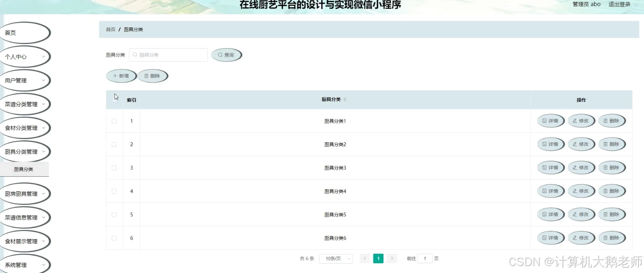The image size is (644, 273).
Task: Open the 10条/页 page size dropdown
Action: click(x=336, y=258)
